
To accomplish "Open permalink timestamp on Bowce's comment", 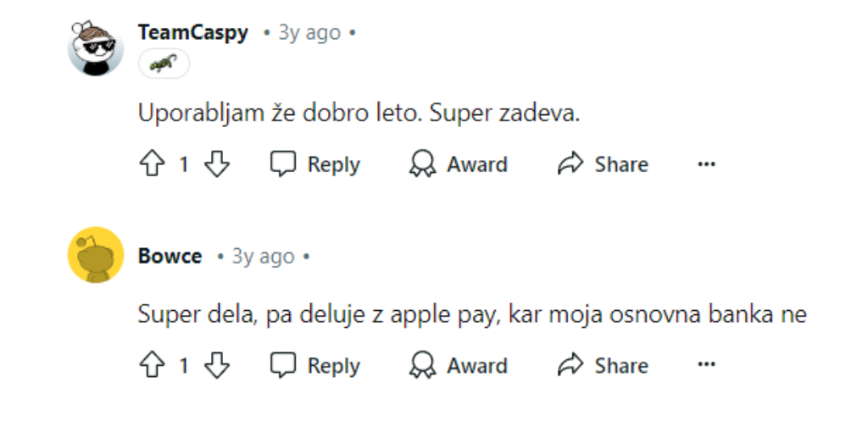I will coord(263,256).
